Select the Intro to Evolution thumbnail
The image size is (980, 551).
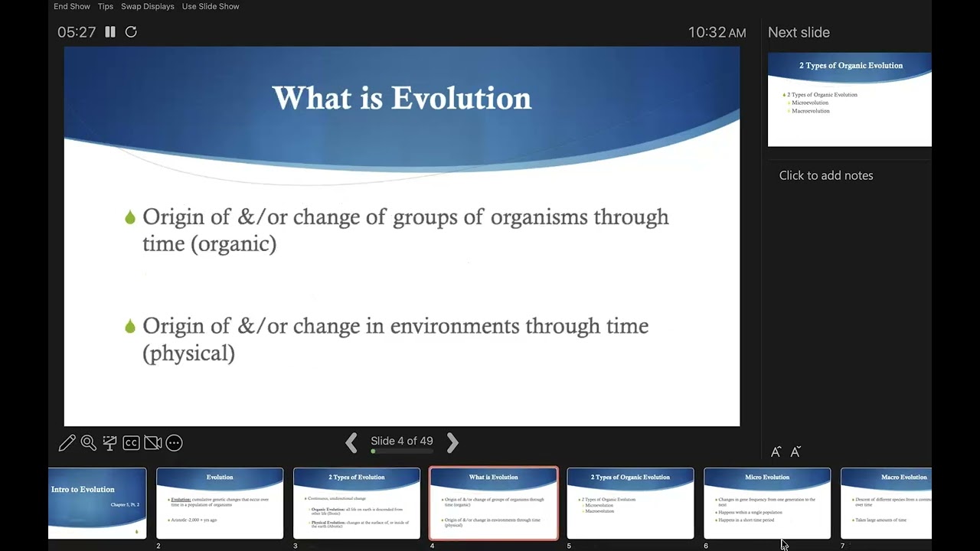tap(97, 504)
